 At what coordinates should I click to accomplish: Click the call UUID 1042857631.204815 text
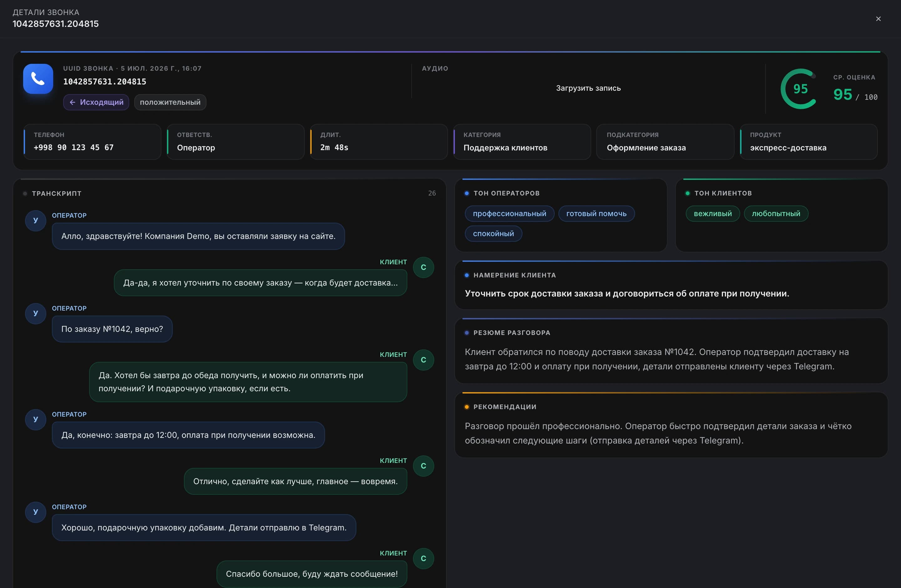[x=104, y=81]
